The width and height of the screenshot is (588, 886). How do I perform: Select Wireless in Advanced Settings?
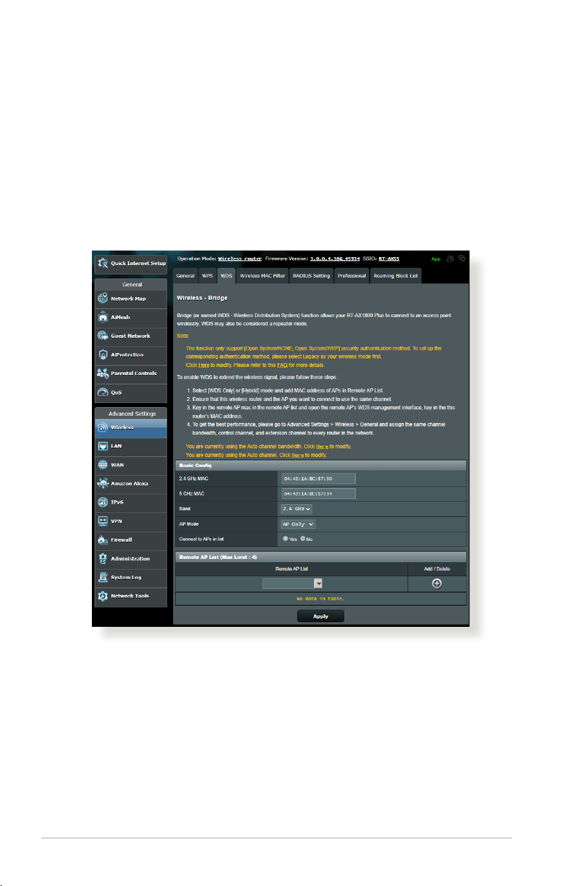(131, 428)
